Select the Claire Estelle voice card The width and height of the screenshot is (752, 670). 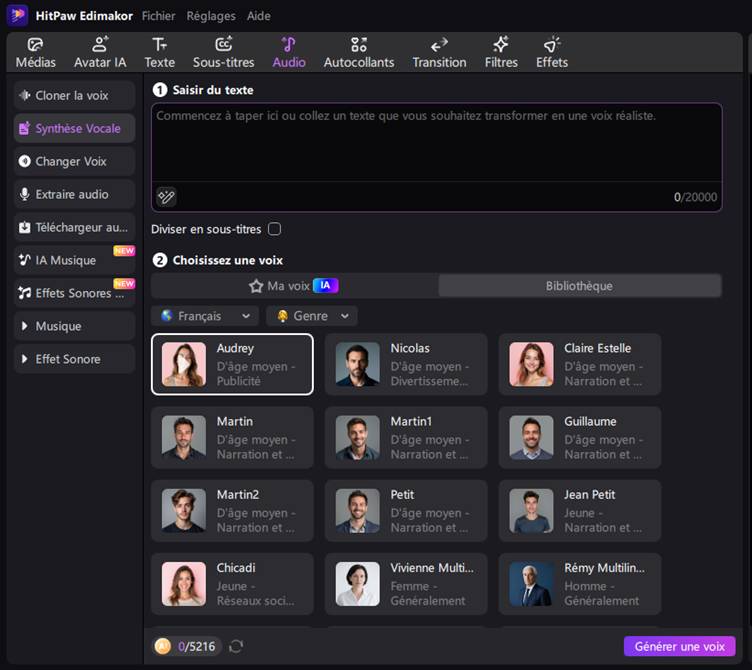(x=580, y=364)
